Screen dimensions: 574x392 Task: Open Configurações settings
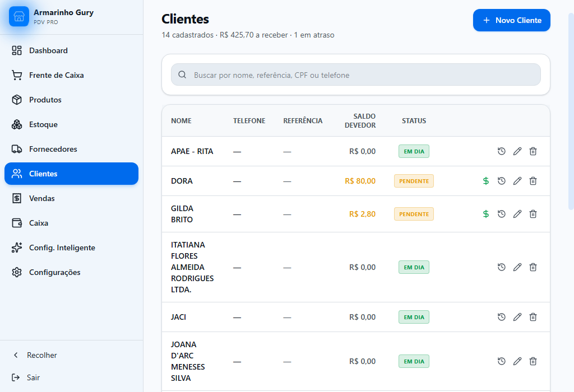coord(71,272)
